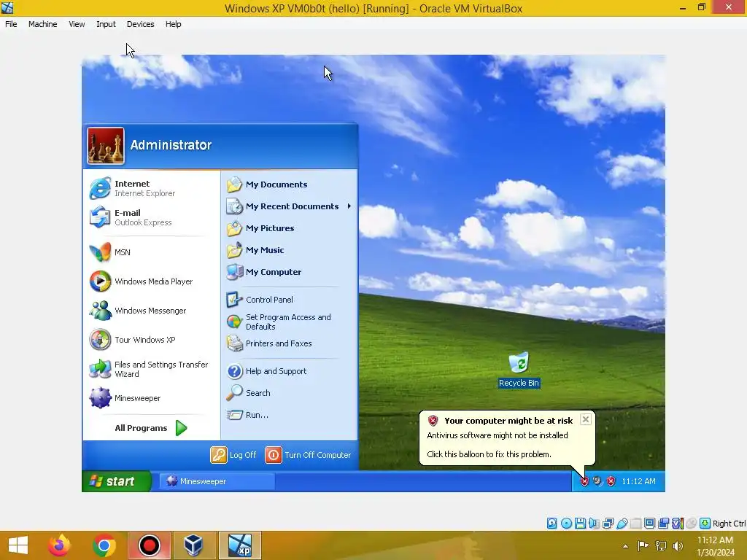Open My Pictures folder

(289, 228)
